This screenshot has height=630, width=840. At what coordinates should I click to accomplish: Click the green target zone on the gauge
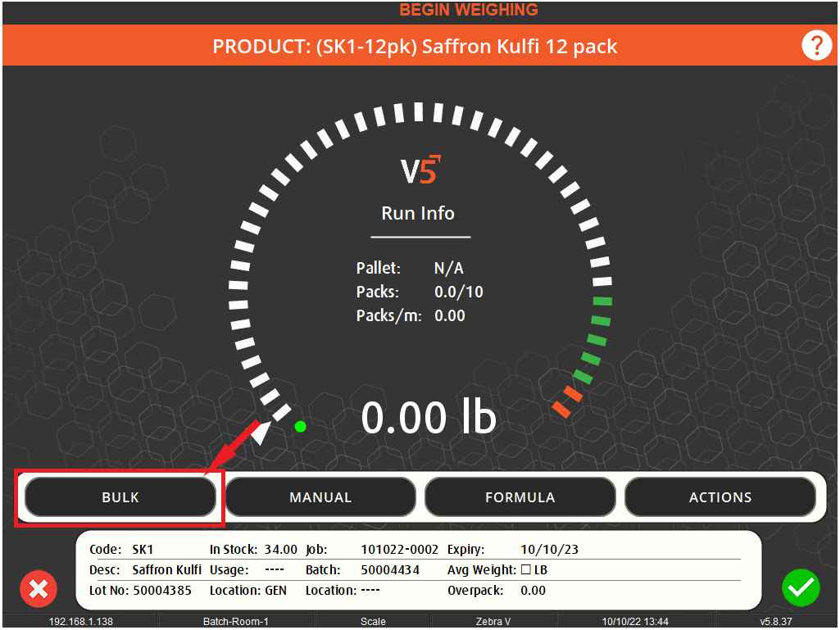click(595, 340)
